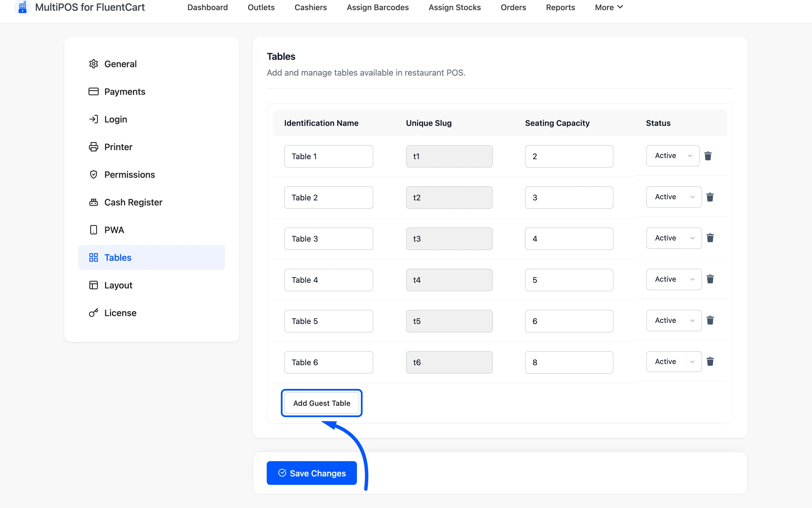The height and width of the screenshot is (508, 812).
Task: Open General settings via gear icon
Action: tap(94, 64)
